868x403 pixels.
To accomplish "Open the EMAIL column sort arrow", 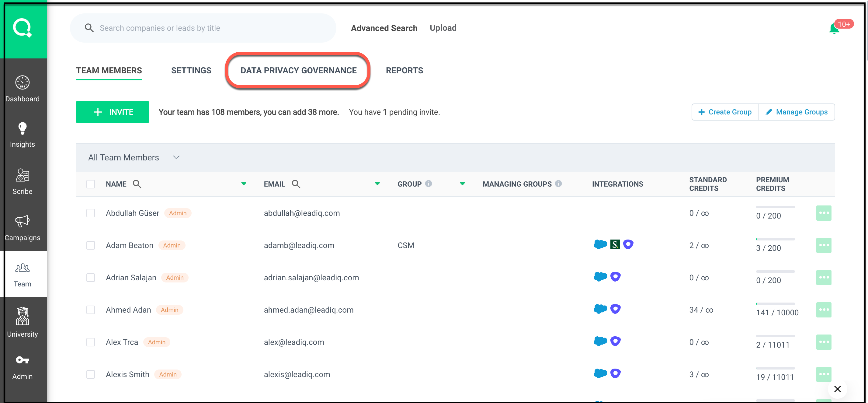I will 377,184.
